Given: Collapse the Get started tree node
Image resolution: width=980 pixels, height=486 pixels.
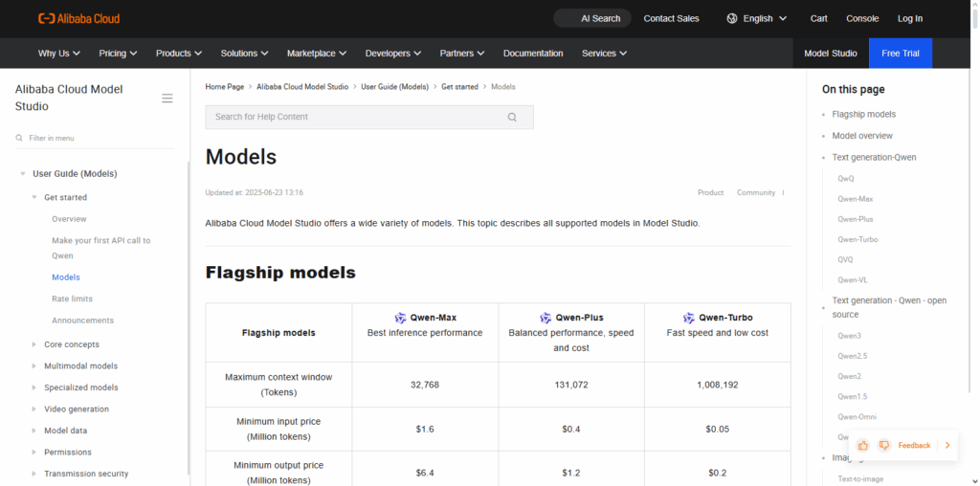Looking at the screenshot, I should click(34, 197).
